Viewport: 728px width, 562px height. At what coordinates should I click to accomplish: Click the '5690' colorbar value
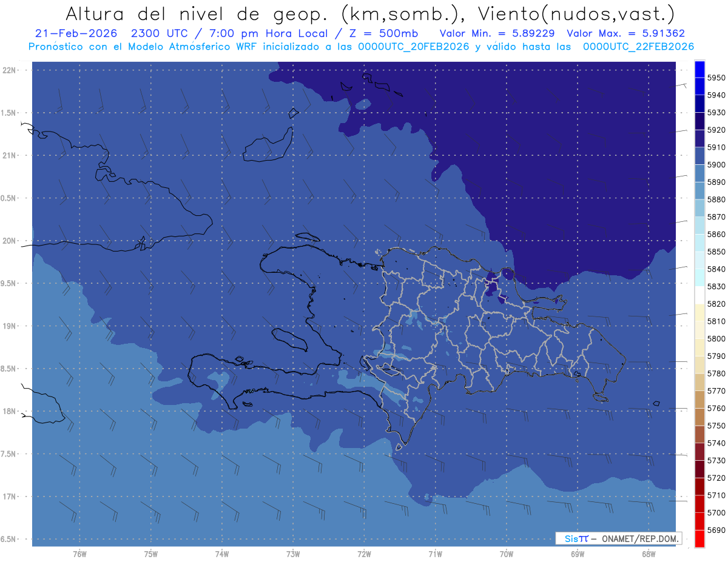[x=716, y=530]
